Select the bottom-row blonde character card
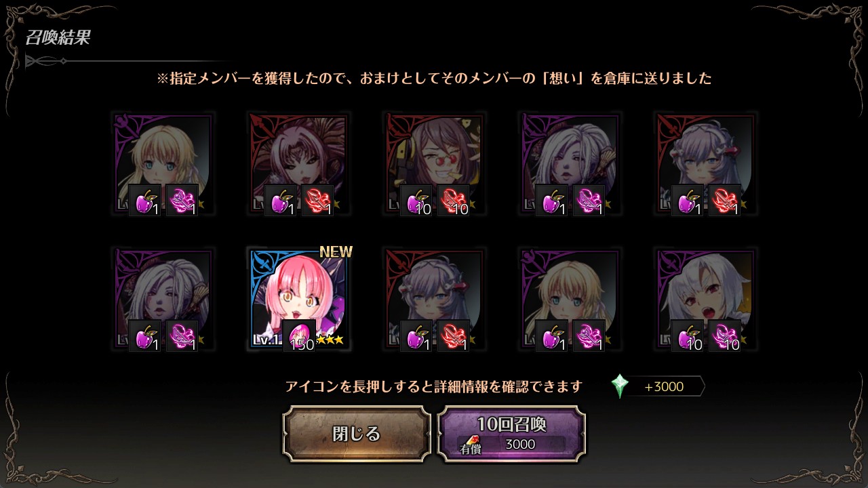 click(x=570, y=299)
